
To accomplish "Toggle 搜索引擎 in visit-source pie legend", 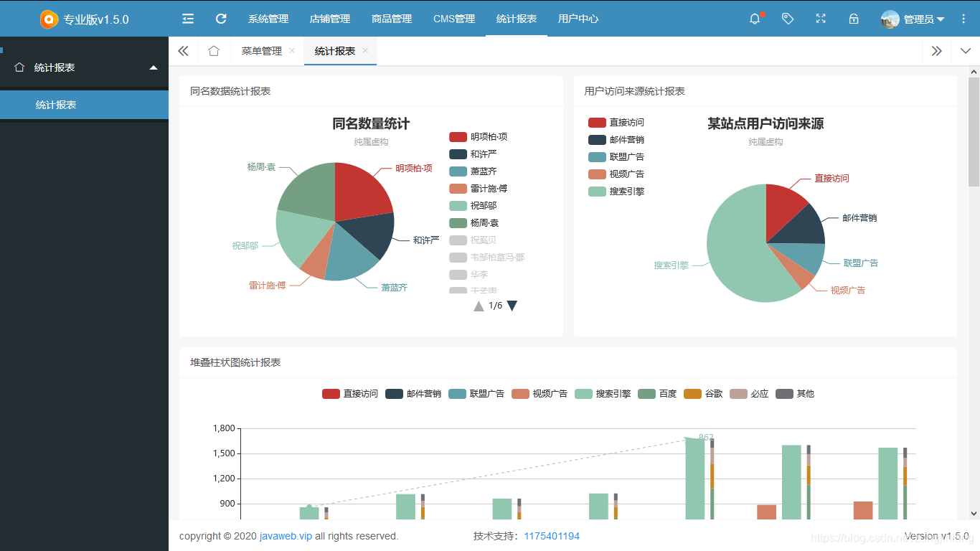I will (x=616, y=192).
